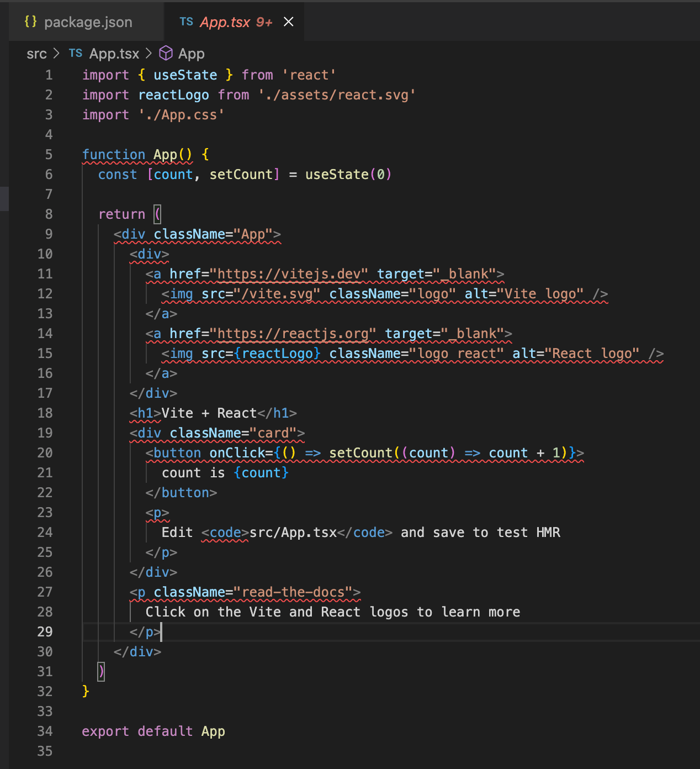
Task: Click the chevron after src in breadcrumbs
Action: 57,54
